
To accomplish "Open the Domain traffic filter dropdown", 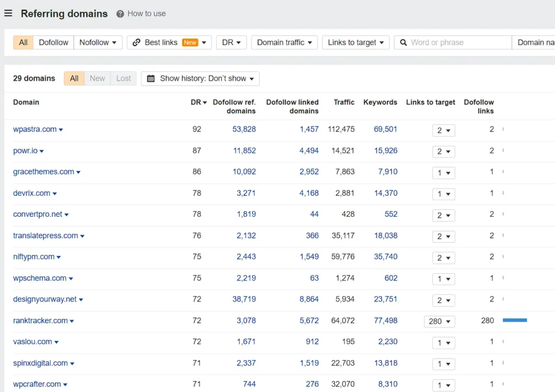I will [284, 42].
